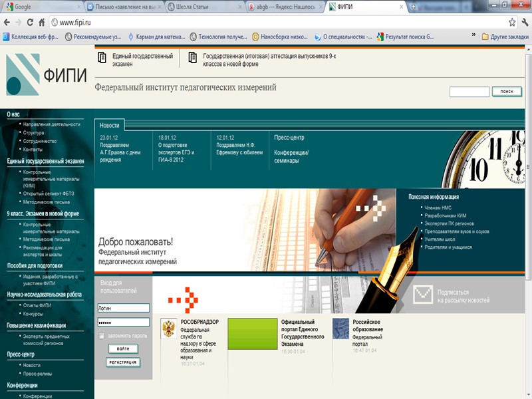
Task: Open a new tab with the plus button
Action: pyautogui.click(x=413, y=7)
